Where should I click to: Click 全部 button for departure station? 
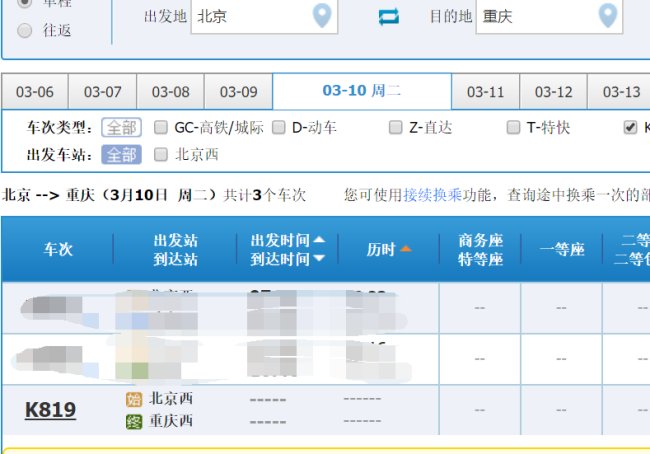121,155
